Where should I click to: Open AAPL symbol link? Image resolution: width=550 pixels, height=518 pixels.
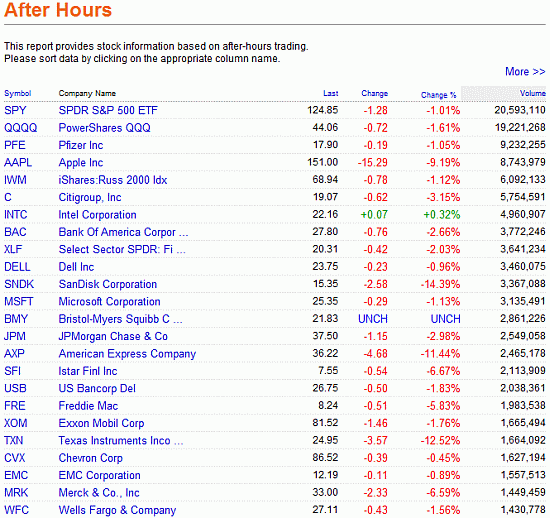(x=18, y=162)
